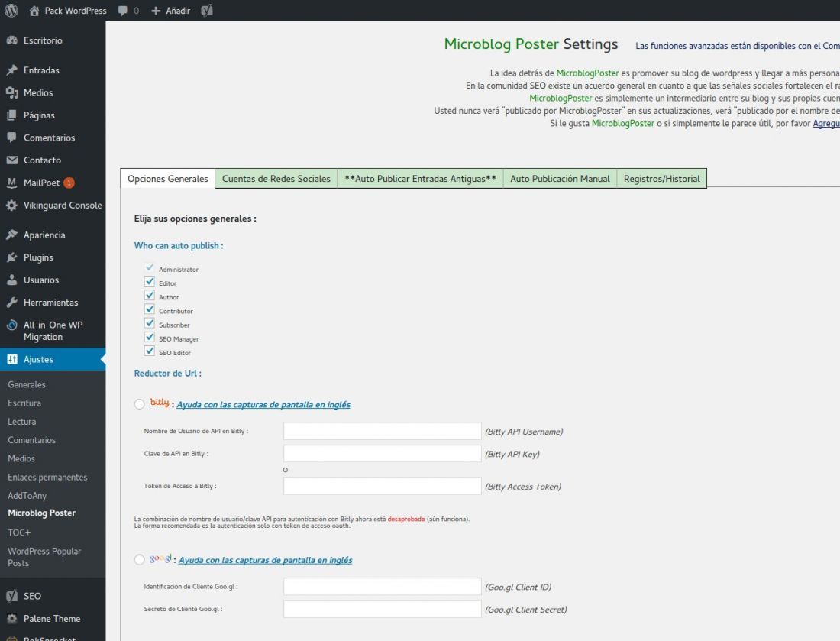Screen dimensions: 840x641
Task: Uncheck the SEO Manager checkbox
Action: [150, 337]
